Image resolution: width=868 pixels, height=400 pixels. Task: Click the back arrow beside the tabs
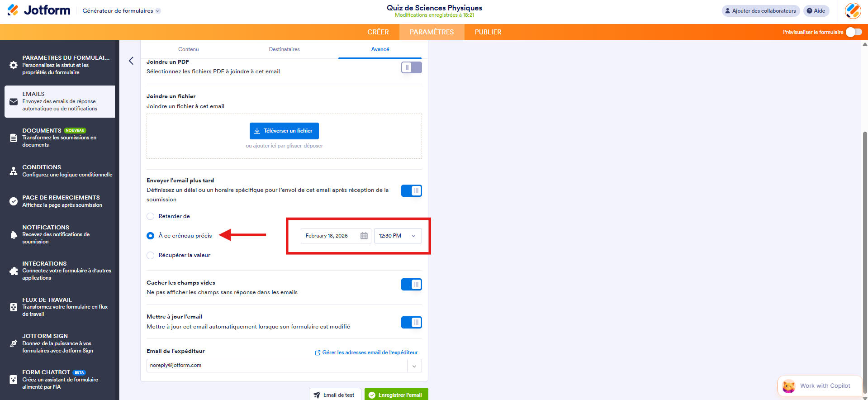[131, 61]
